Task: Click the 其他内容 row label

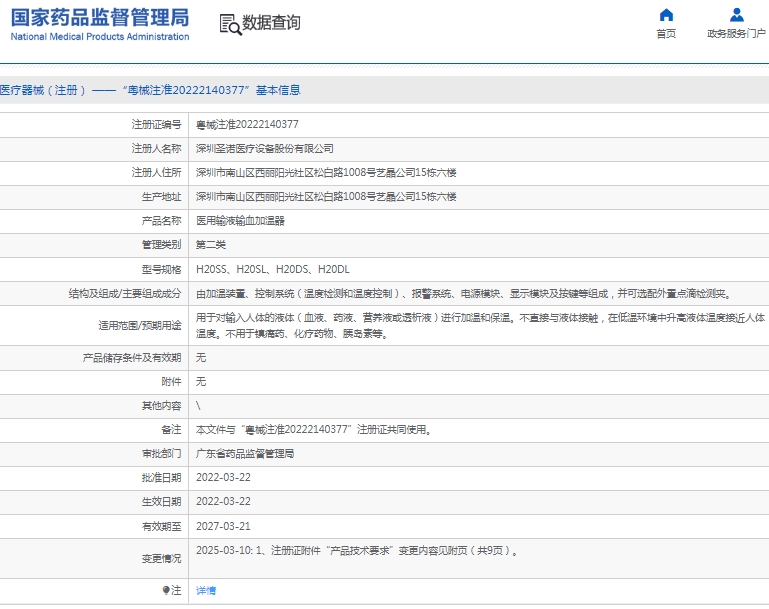Action: pos(161,406)
